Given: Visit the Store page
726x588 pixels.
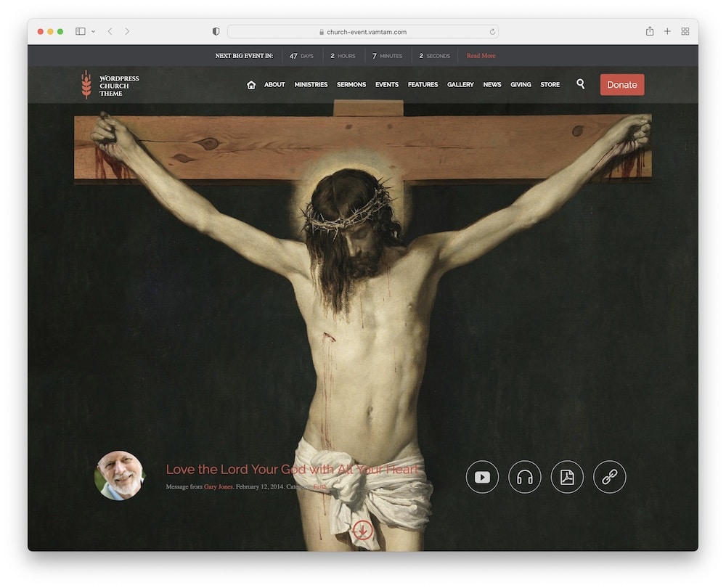Looking at the screenshot, I should tap(550, 85).
